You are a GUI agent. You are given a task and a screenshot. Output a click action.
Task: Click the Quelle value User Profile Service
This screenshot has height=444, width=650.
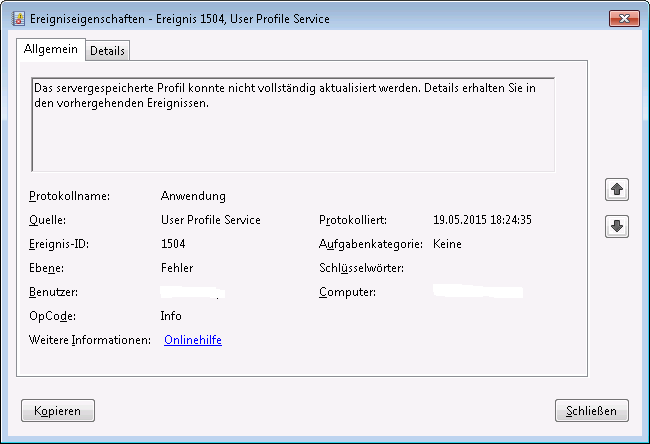pyautogui.click(x=210, y=220)
